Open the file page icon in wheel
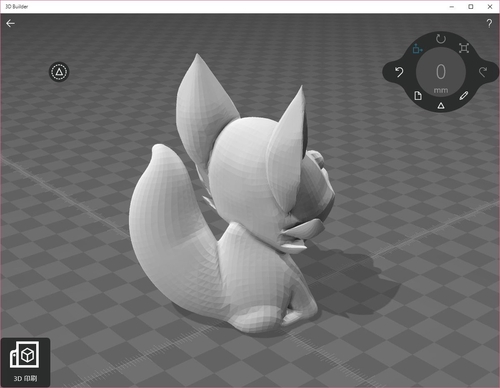 click(x=418, y=96)
